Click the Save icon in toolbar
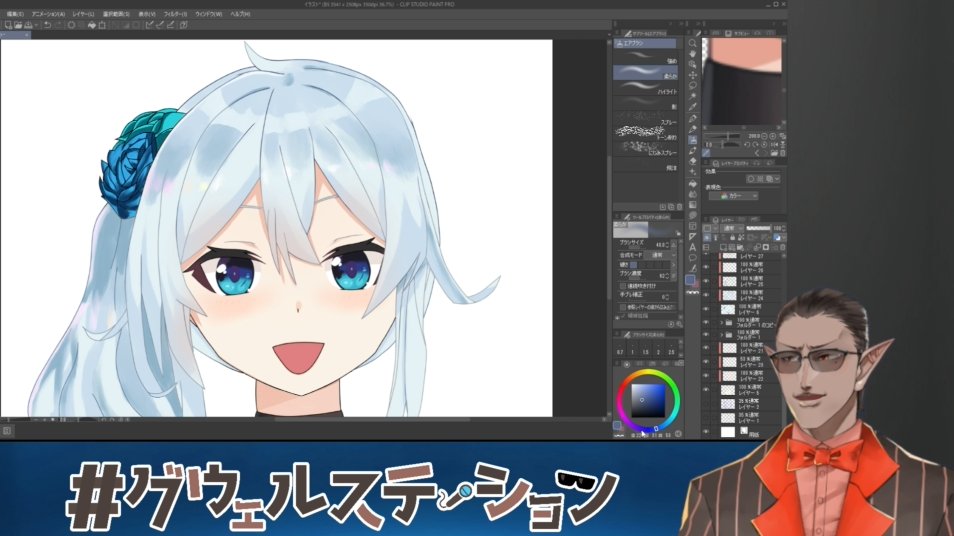 (x=28, y=26)
